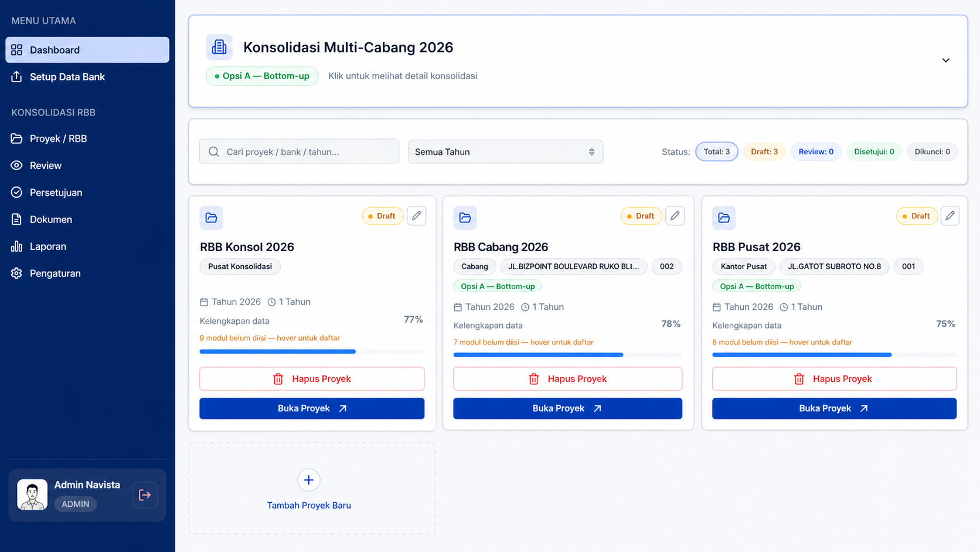Click the 75% progress bar on RBB Pusat
Viewport: 980px width, 552px height.
[x=834, y=355]
